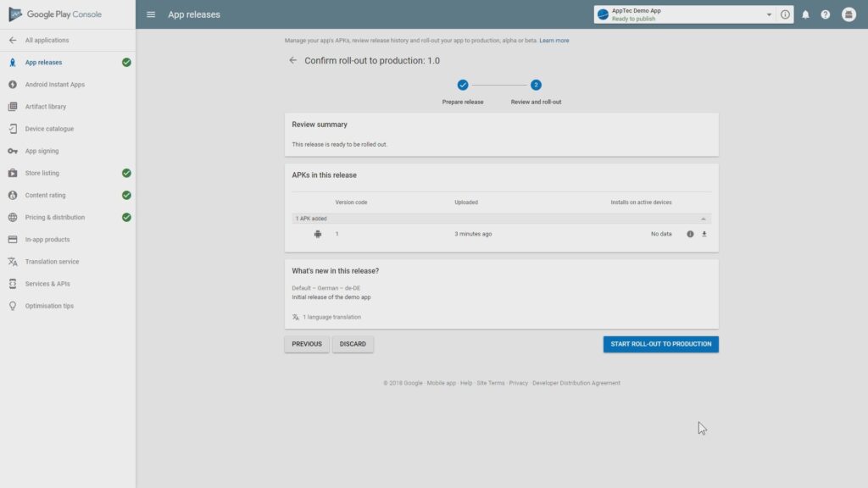Viewport: 868px width, 488px height.
Task: View APK details via info icon
Action: click(x=690, y=234)
